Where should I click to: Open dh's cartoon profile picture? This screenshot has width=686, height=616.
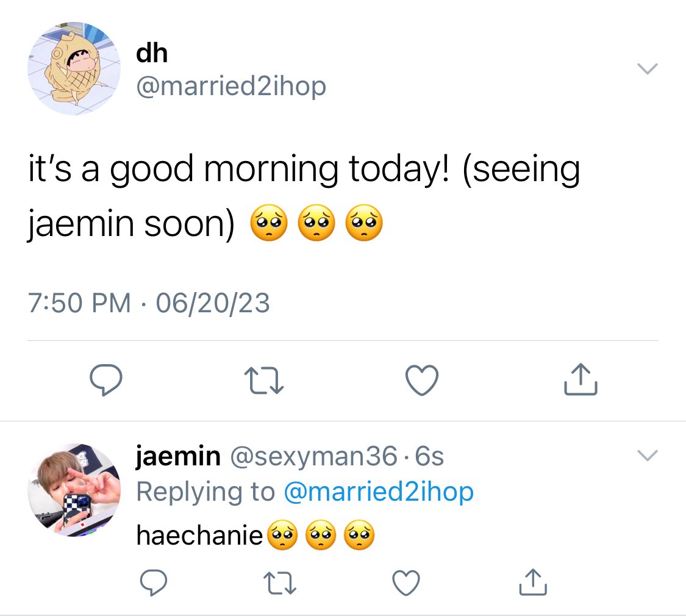point(74,69)
